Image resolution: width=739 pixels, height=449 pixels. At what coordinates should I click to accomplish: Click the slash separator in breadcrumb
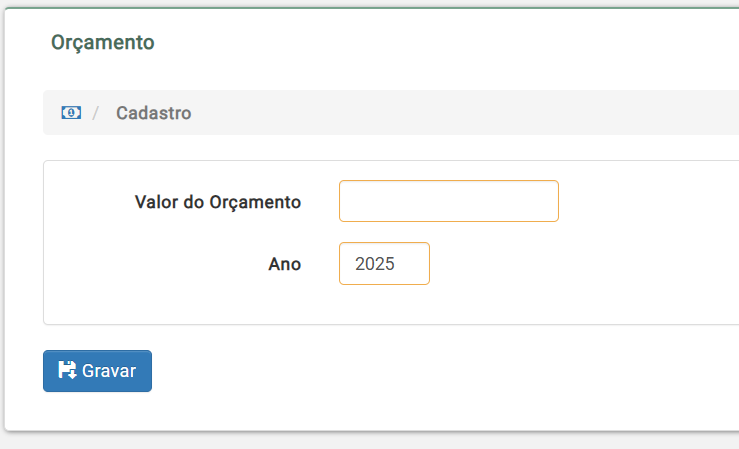[x=96, y=113]
